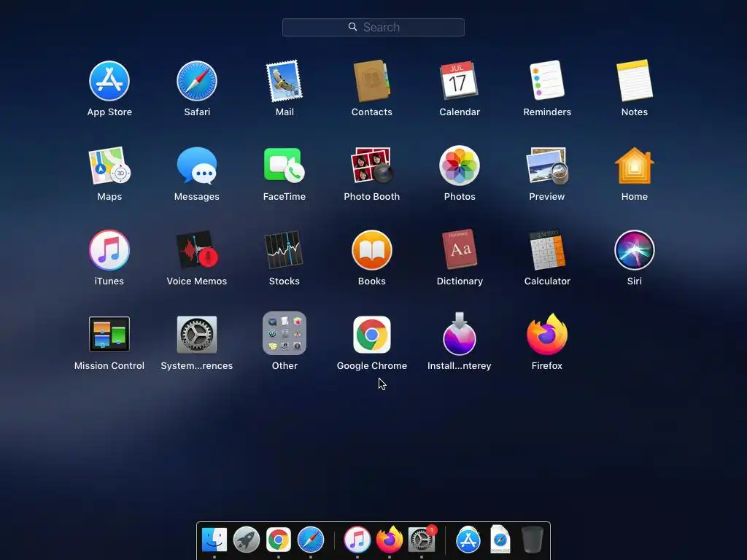Viewport: 747px width, 560px height.
Task: Open the Home app
Action: tap(635, 166)
